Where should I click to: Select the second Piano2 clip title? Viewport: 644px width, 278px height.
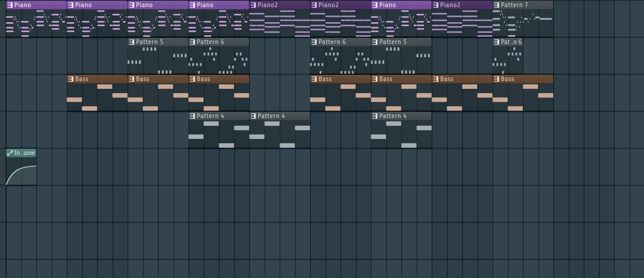click(328, 5)
